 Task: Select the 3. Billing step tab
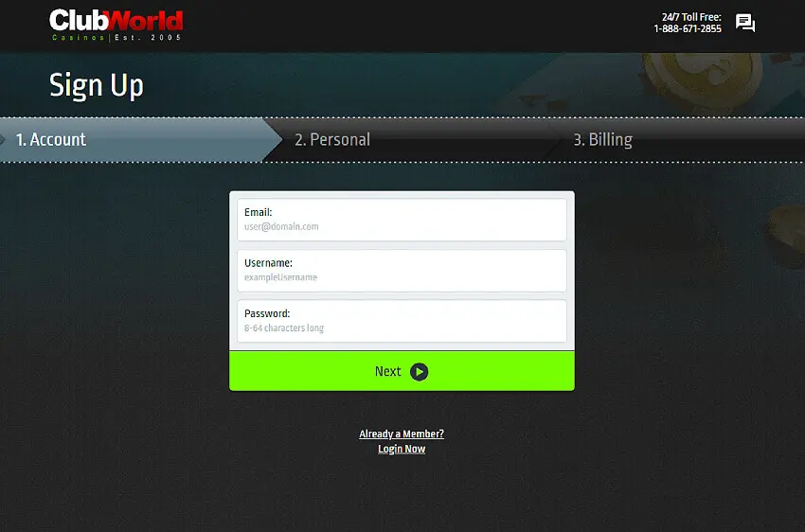tap(678, 139)
